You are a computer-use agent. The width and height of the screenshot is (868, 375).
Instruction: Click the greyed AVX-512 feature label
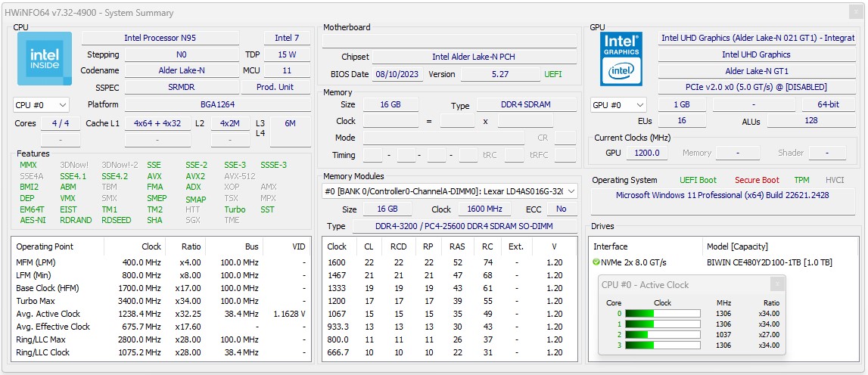tap(239, 176)
